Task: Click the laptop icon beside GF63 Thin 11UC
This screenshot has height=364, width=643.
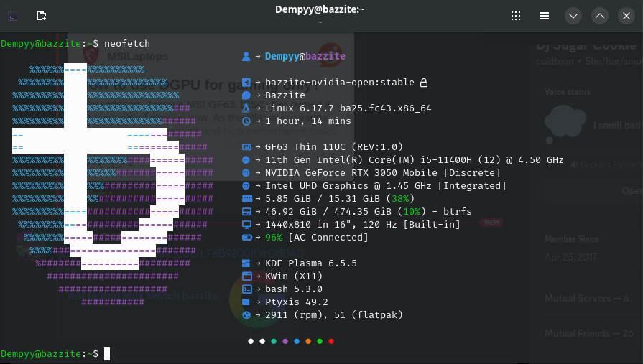Action: click(246, 146)
